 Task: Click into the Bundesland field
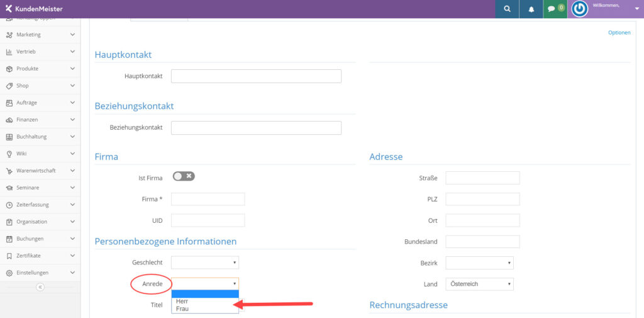[x=482, y=242]
